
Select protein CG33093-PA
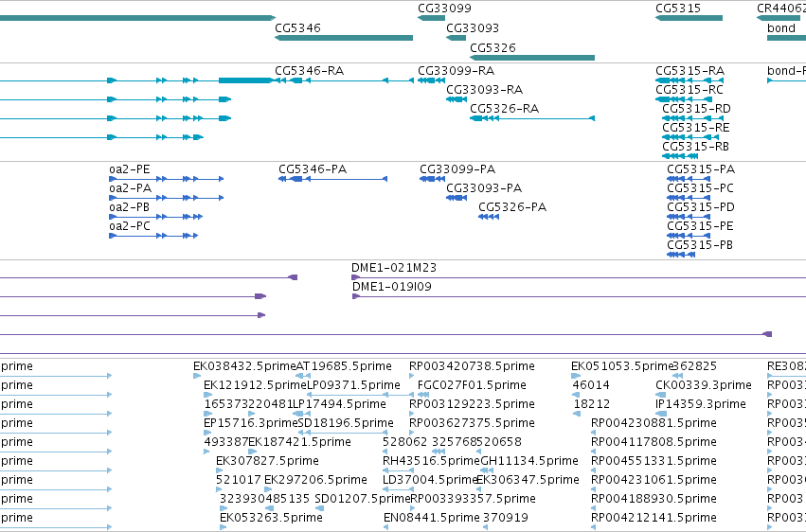click(457, 198)
